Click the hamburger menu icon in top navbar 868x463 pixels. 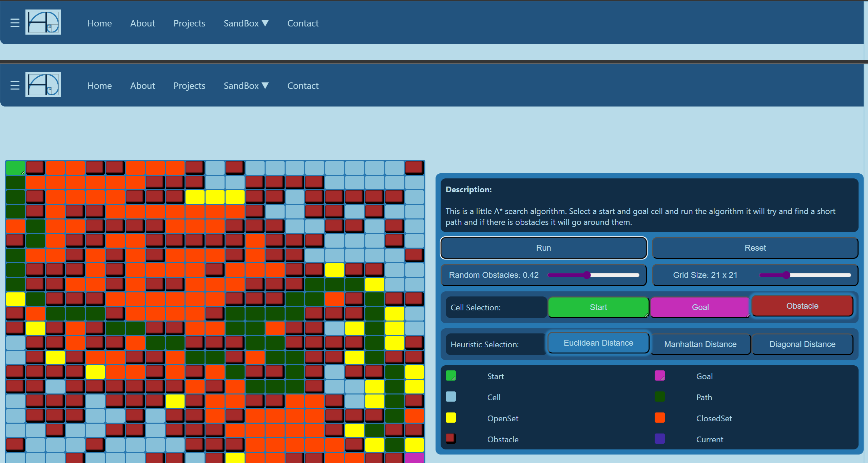[15, 23]
